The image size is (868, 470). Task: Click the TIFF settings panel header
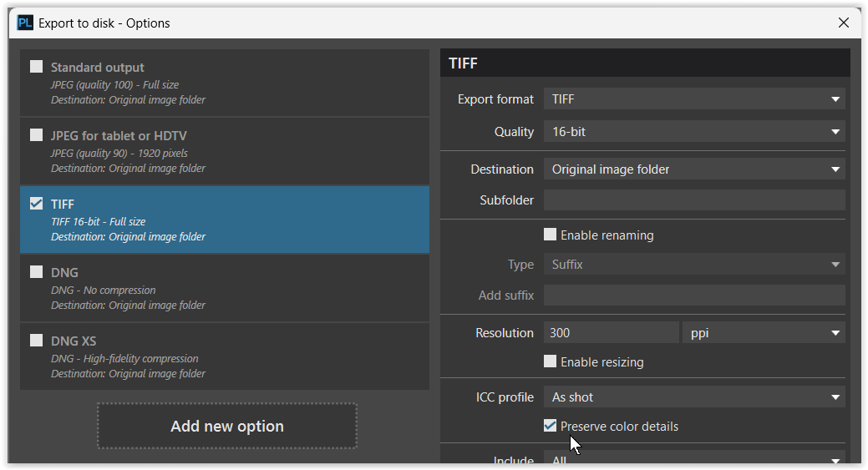[x=645, y=63]
